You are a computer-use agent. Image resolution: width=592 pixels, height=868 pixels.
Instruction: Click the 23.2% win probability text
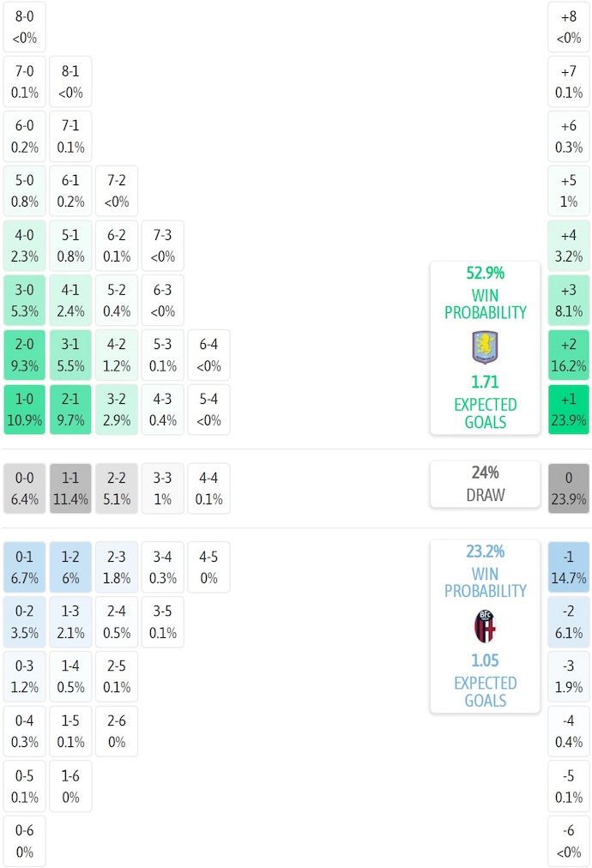pos(485,552)
